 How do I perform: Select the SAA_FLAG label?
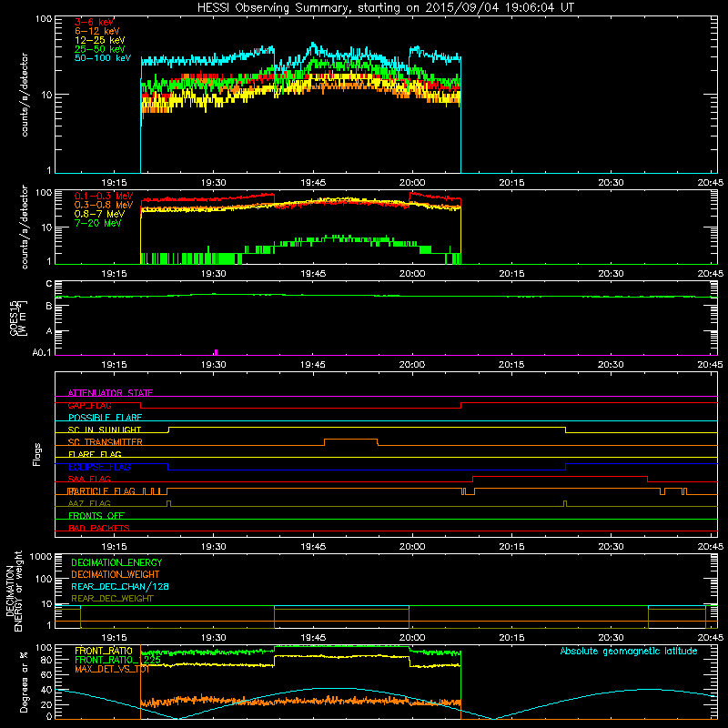click(x=89, y=479)
